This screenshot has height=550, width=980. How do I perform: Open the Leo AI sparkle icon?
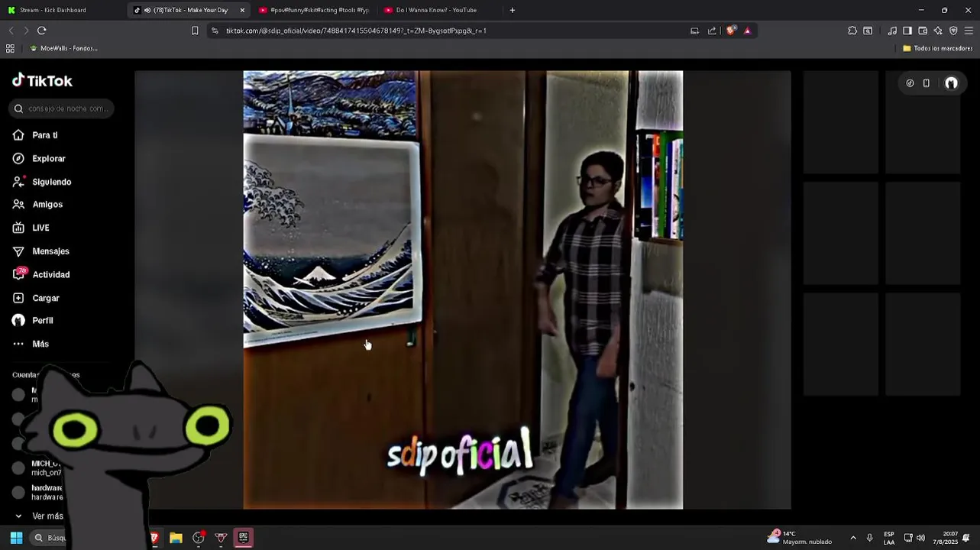pos(938,31)
